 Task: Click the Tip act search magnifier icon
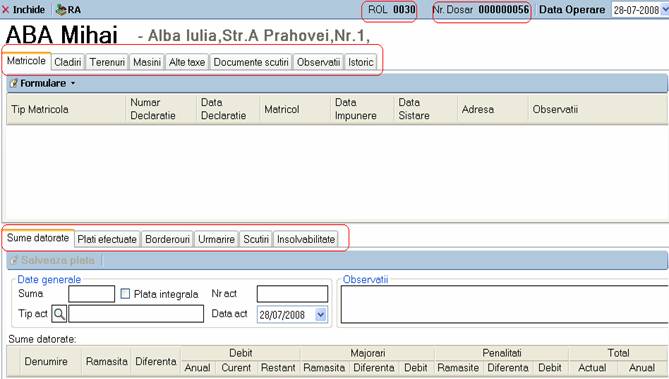click(x=59, y=314)
